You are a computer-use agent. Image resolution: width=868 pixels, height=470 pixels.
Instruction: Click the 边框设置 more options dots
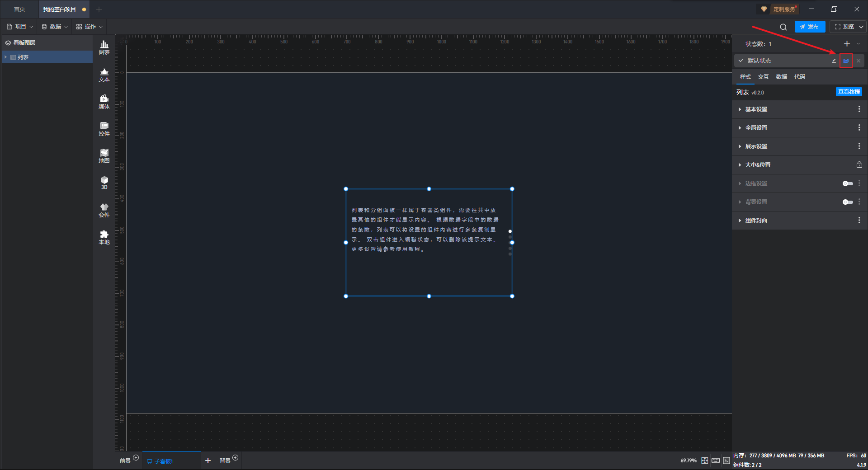[859, 183]
